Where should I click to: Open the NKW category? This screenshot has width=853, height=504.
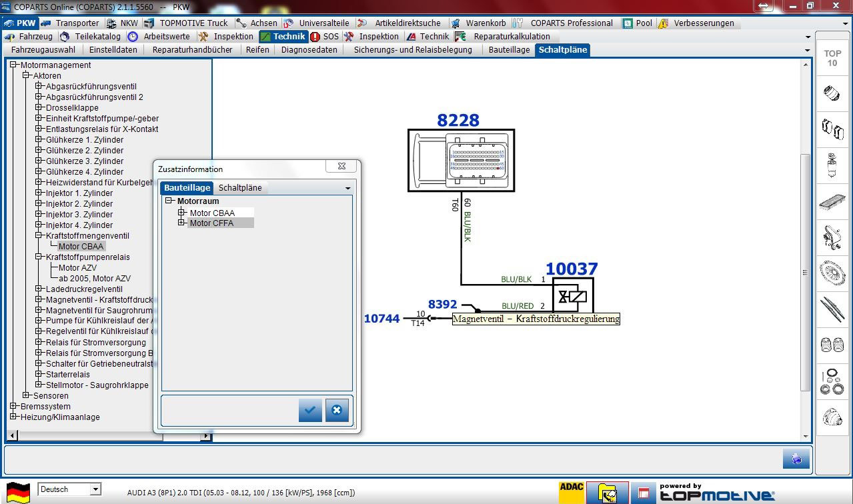point(122,23)
